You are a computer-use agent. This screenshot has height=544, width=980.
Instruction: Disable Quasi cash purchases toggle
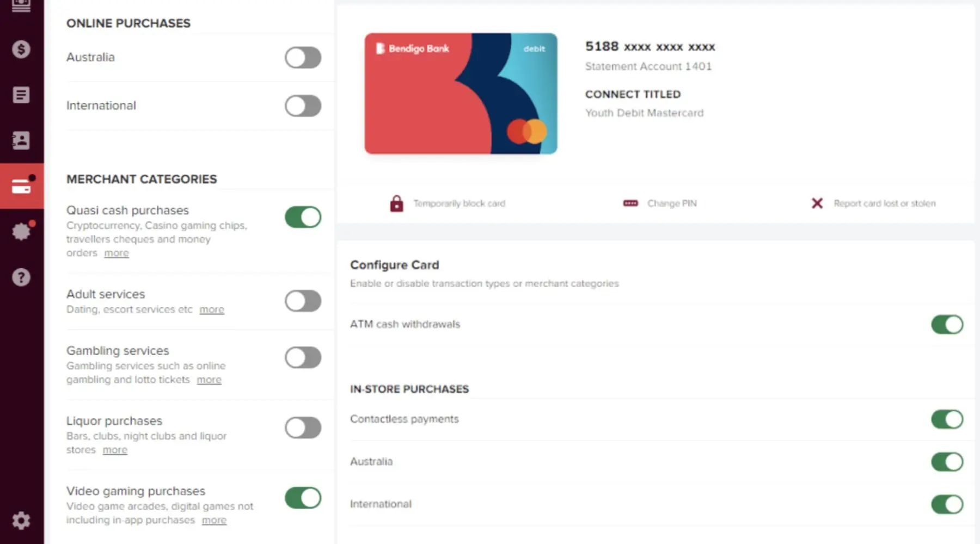(x=303, y=217)
